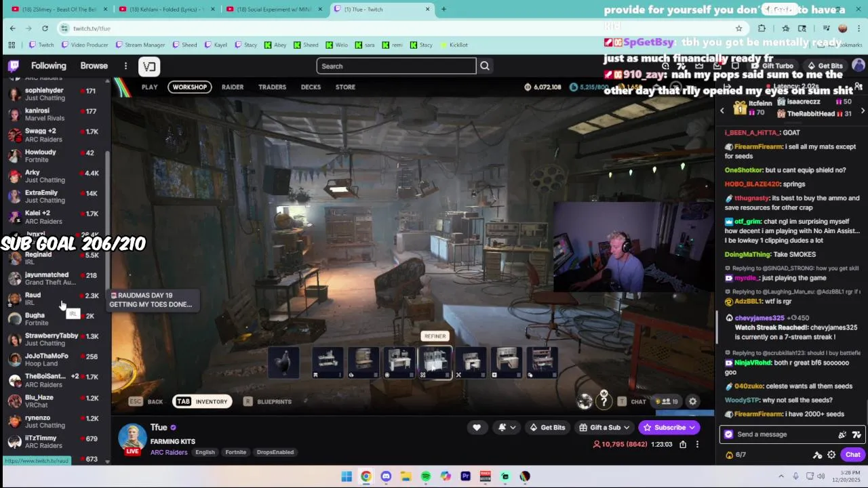Open the three-dot stream options menu
This screenshot has height=488, width=868.
pyautogui.click(x=697, y=444)
